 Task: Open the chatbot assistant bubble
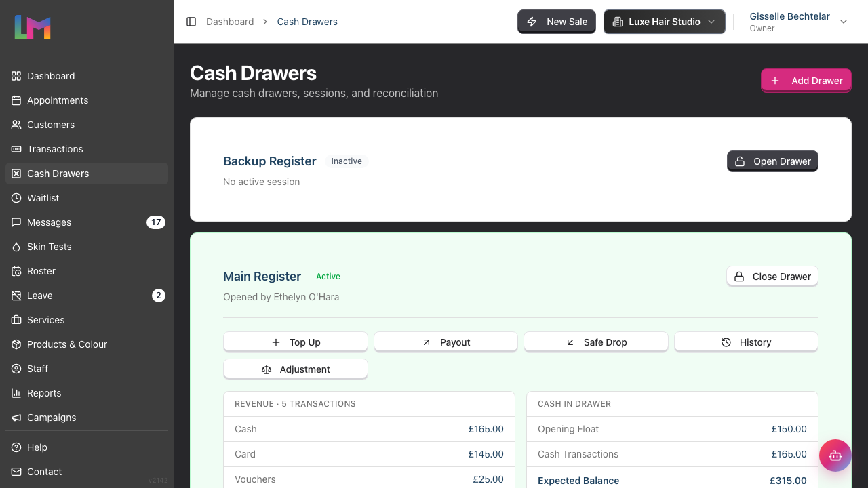[835, 455]
